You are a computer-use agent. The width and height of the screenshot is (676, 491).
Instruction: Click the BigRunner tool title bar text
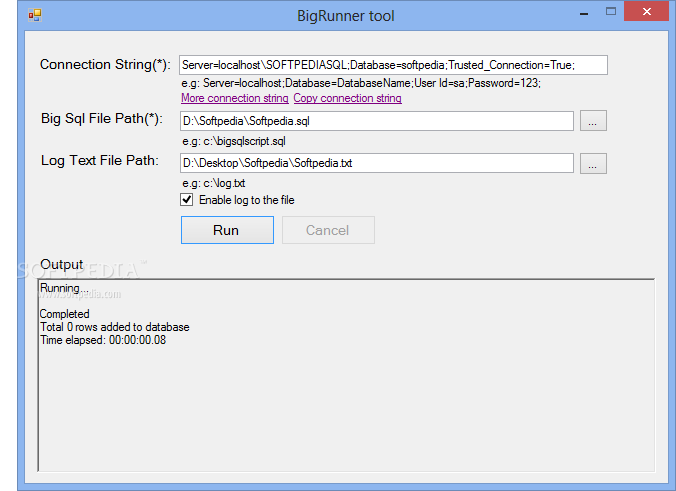pyautogui.click(x=346, y=15)
